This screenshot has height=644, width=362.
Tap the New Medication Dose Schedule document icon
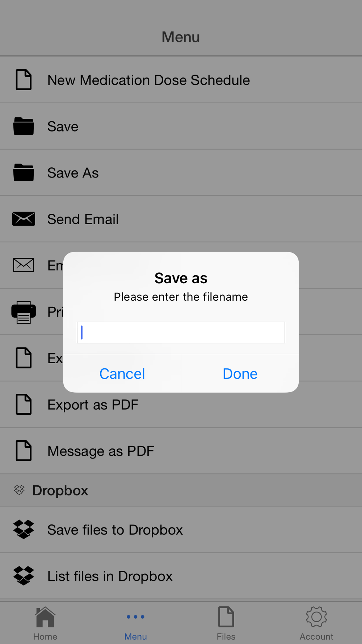(24, 80)
